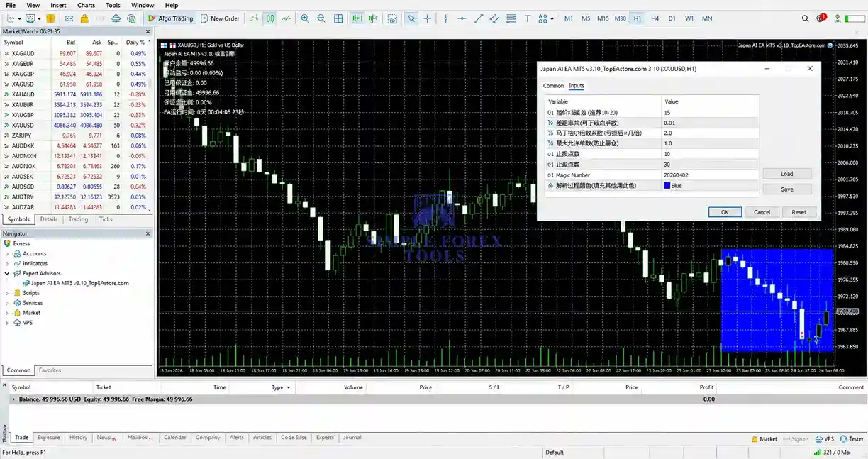This screenshot has height=459, width=868.
Task: Open a New Order from the toolbar
Action: [x=221, y=18]
